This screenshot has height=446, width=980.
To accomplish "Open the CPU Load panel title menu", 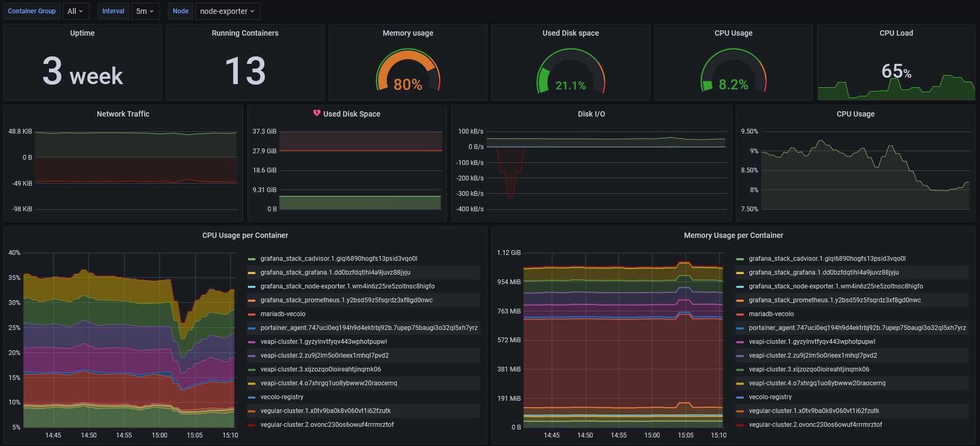I will [x=896, y=33].
